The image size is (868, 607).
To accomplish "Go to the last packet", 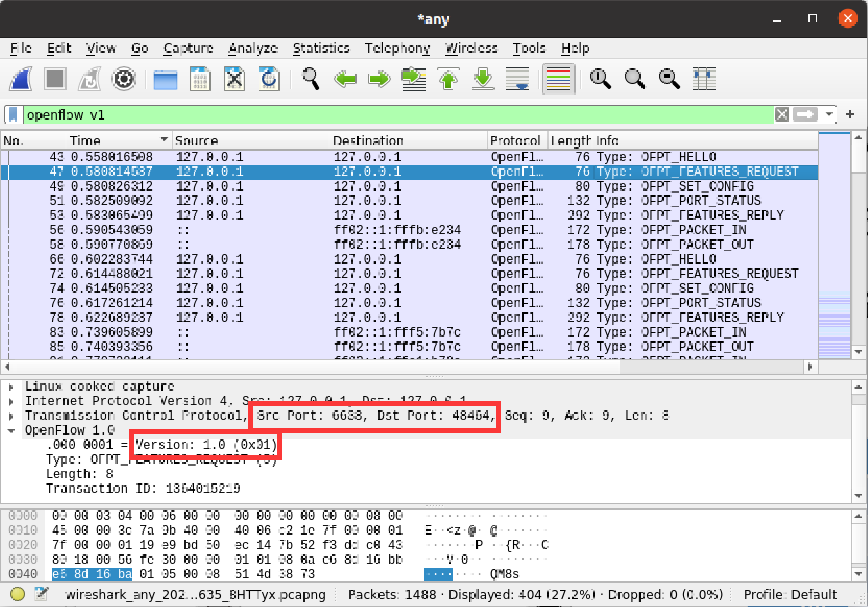I will coord(483,79).
